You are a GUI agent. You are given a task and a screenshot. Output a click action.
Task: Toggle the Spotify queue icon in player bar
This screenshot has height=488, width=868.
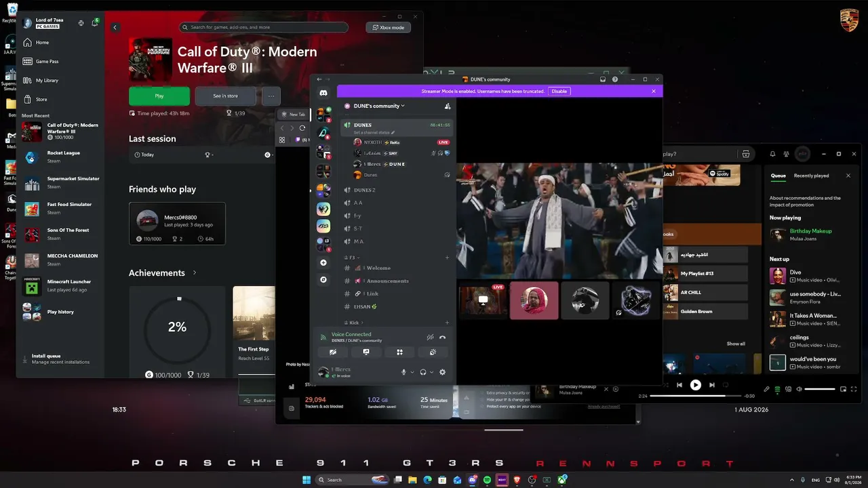click(x=777, y=389)
